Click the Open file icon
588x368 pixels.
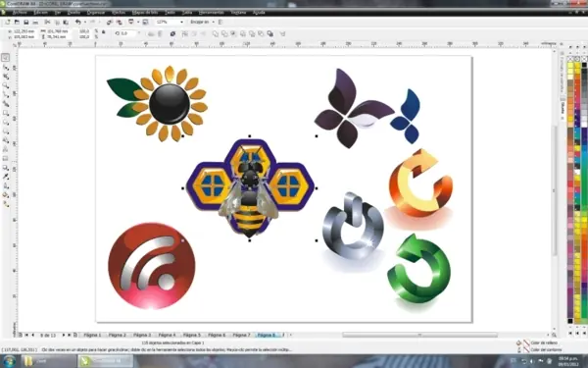(17, 23)
